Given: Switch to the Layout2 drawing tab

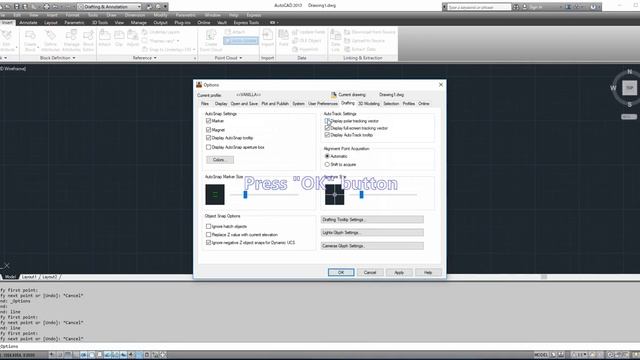Looking at the screenshot, I should pyautogui.click(x=50, y=277).
